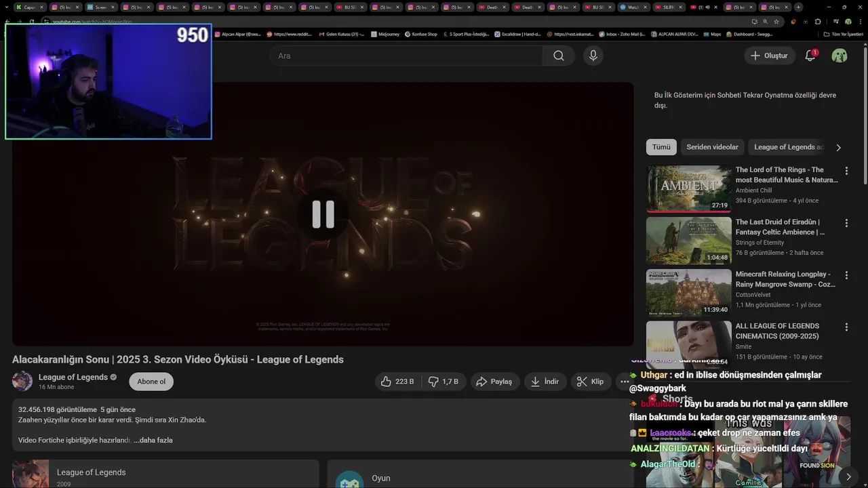Viewport: 868px width, 488px height.
Task: Open the video title ALL LEAGUE OF LEGENDS CINEMATICS
Action: pyautogui.click(x=777, y=331)
